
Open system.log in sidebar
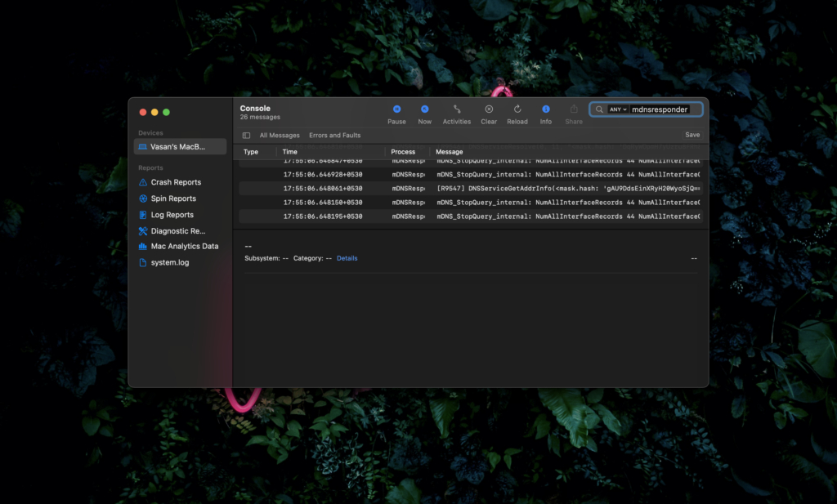[x=170, y=262]
